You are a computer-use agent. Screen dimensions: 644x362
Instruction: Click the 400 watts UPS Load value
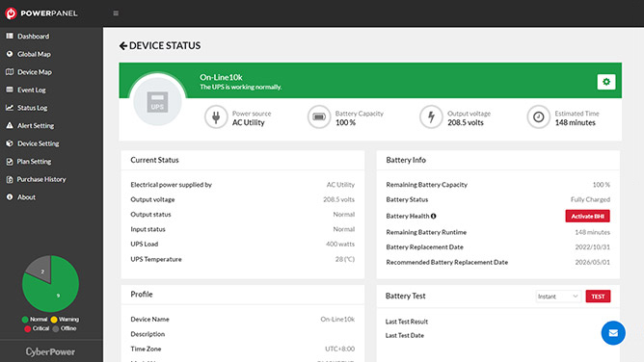tap(340, 244)
